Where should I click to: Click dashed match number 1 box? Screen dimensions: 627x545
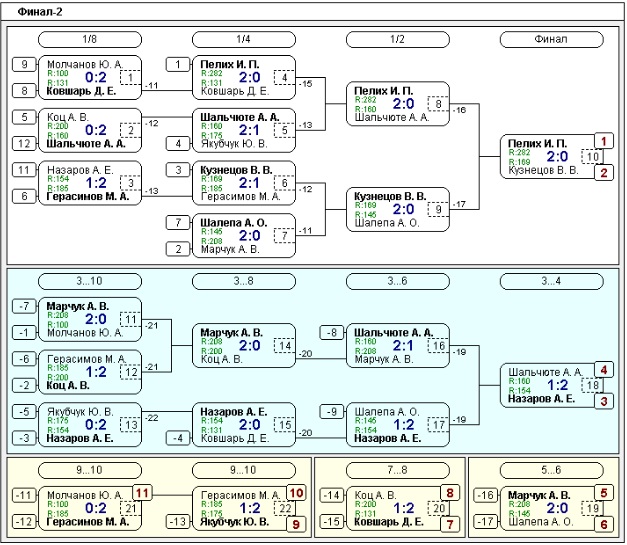click(x=130, y=77)
